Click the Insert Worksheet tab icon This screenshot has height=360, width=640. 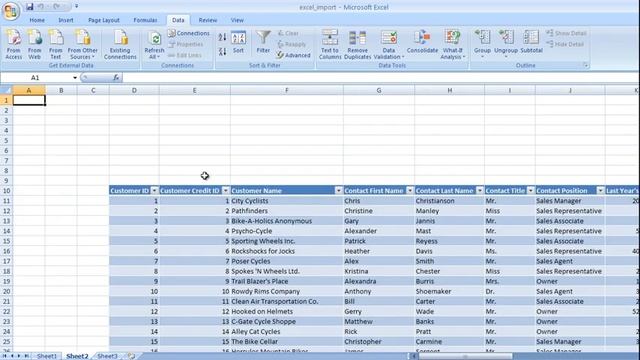[131, 356]
